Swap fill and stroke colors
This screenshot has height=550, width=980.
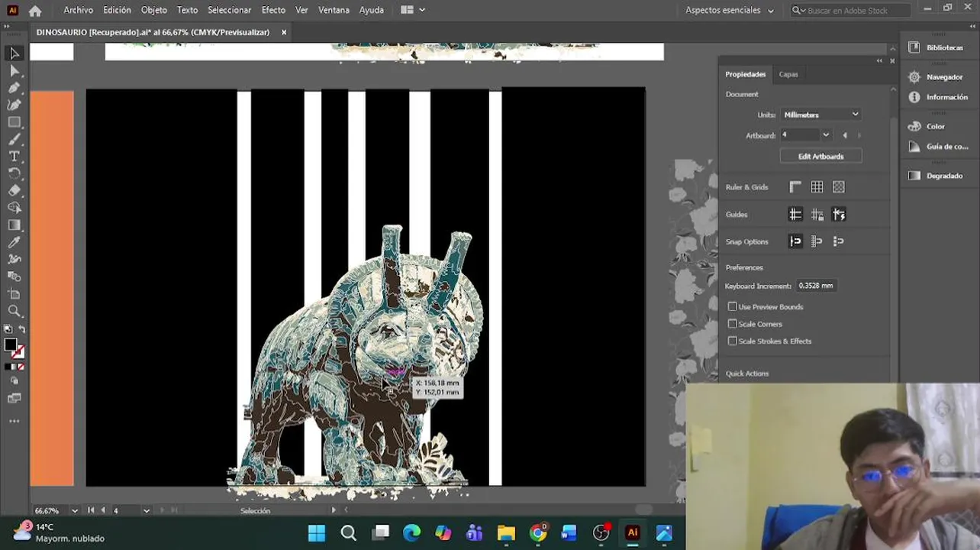[x=21, y=330]
